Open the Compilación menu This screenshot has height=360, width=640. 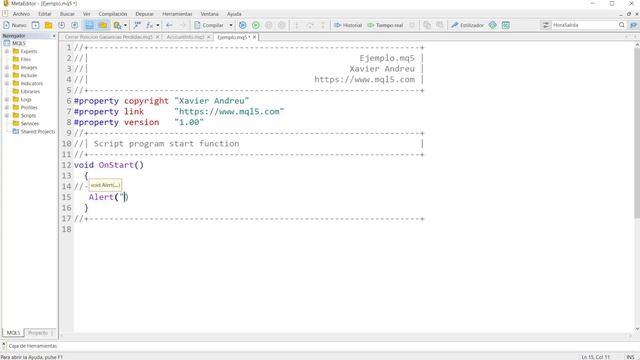click(113, 14)
